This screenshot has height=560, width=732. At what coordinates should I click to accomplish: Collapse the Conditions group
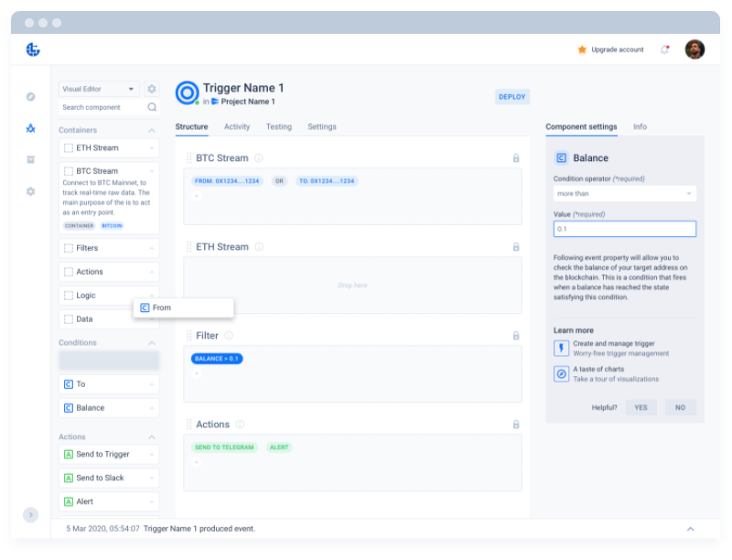pos(152,343)
